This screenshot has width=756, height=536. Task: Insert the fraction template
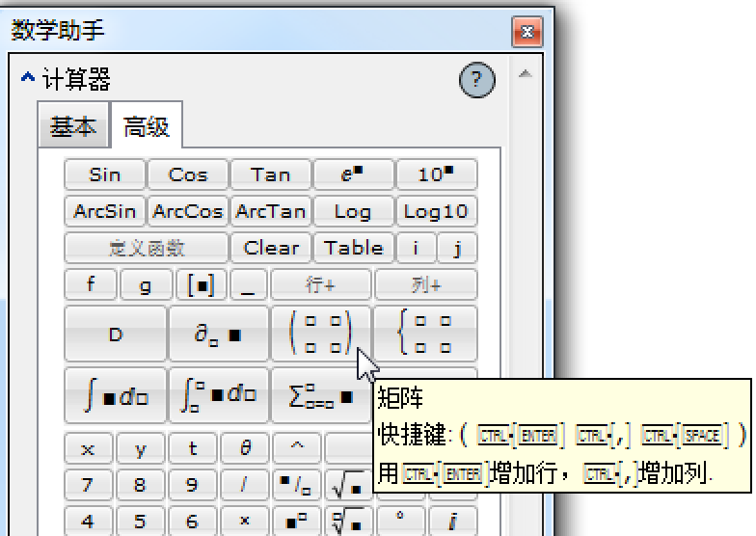(296, 485)
